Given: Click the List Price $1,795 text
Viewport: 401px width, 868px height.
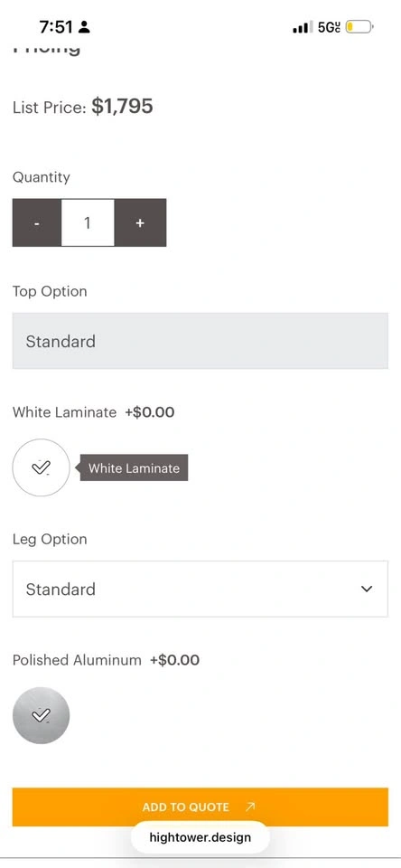Looking at the screenshot, I should point(83,107).
